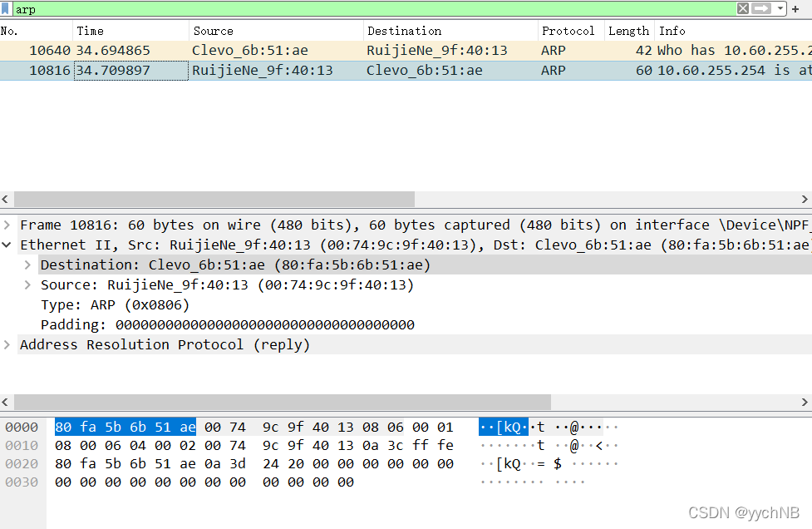Image resolution: width=812 pixels, height=529 pixels.
Task: Select Address Resolution Protocol (reply) row
Action: tap(414, 344)
